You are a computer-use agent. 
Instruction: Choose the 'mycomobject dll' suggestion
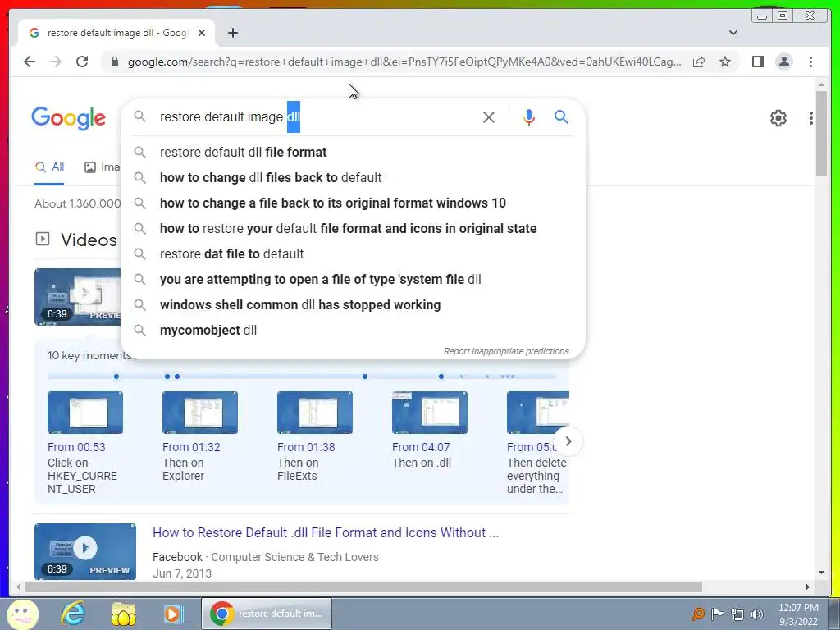pos(353,330)
